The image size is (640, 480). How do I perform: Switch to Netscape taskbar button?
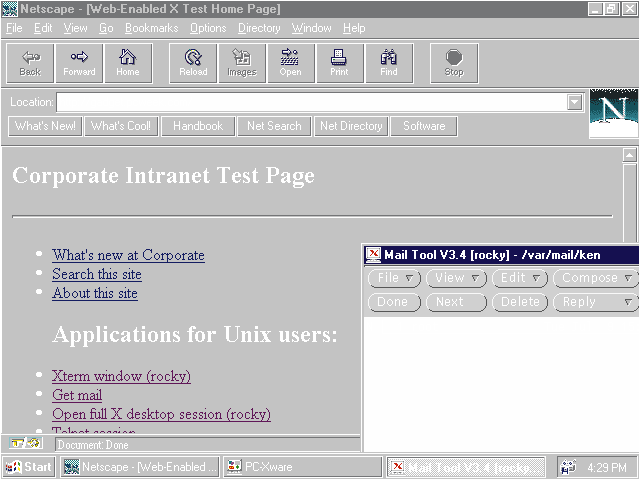[x=140, y=467]
